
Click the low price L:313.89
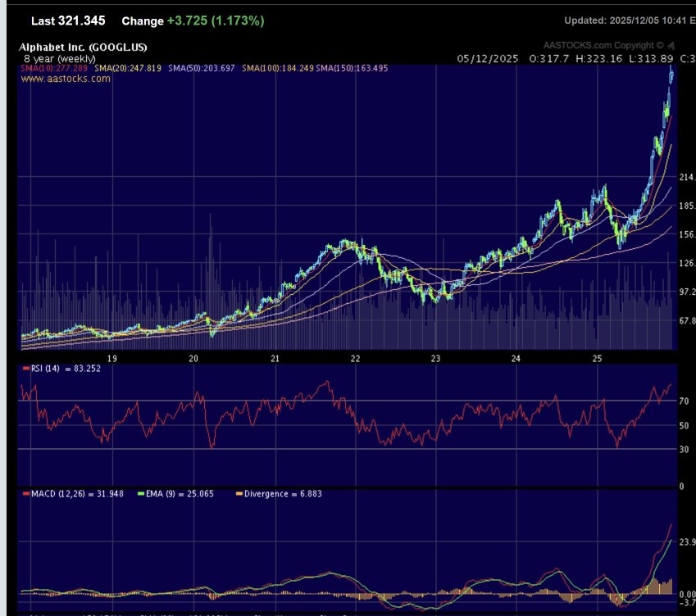651,58
